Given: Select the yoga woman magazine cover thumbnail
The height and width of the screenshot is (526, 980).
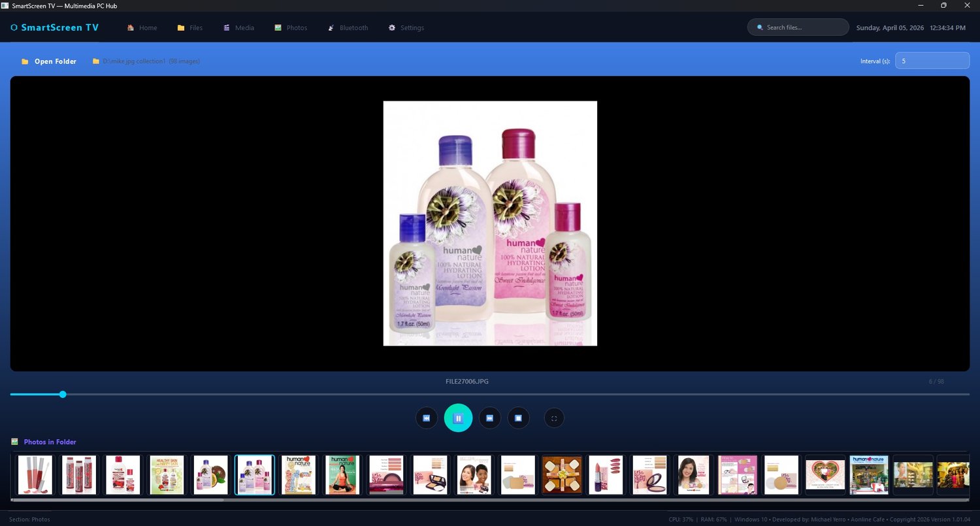Looking at the screenshot, I should 342,475.
